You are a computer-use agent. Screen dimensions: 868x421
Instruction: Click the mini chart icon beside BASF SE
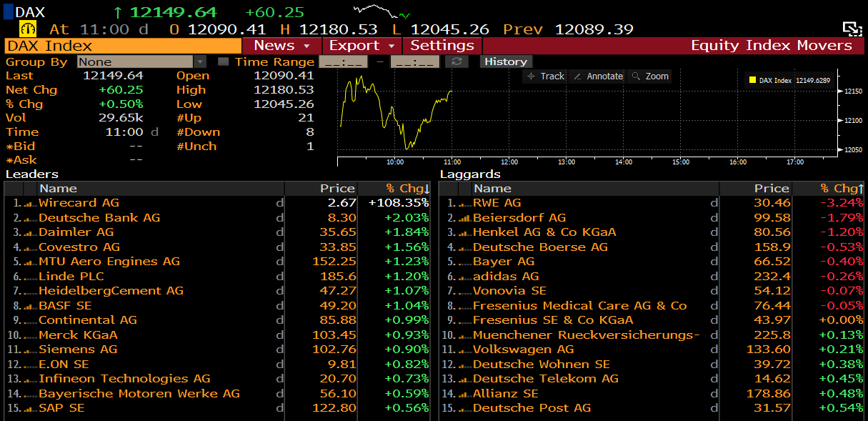point(30,306)
